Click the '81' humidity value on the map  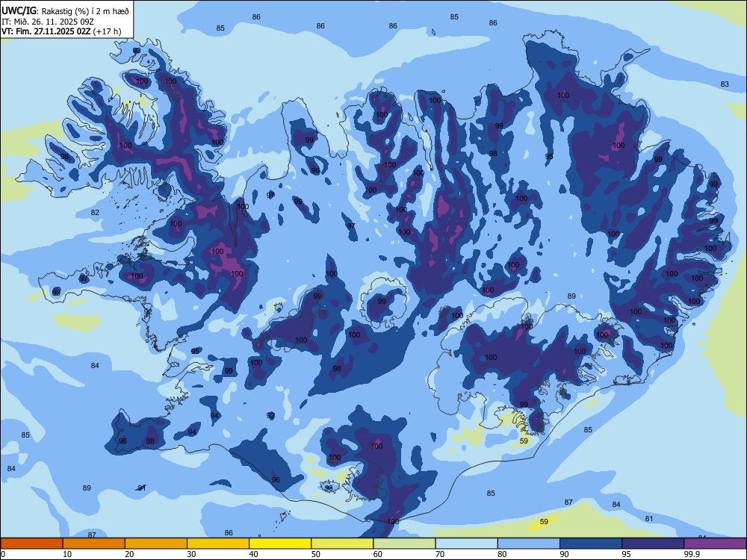649,519
